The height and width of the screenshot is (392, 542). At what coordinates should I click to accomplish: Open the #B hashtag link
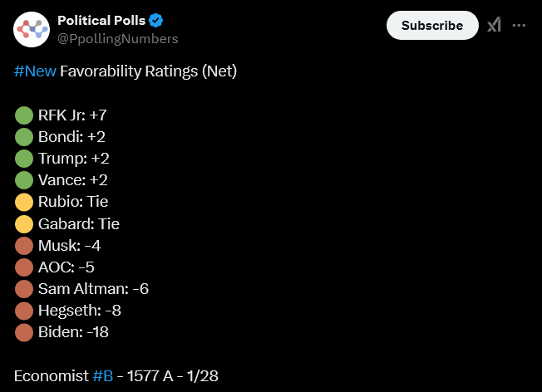point(103,376)
